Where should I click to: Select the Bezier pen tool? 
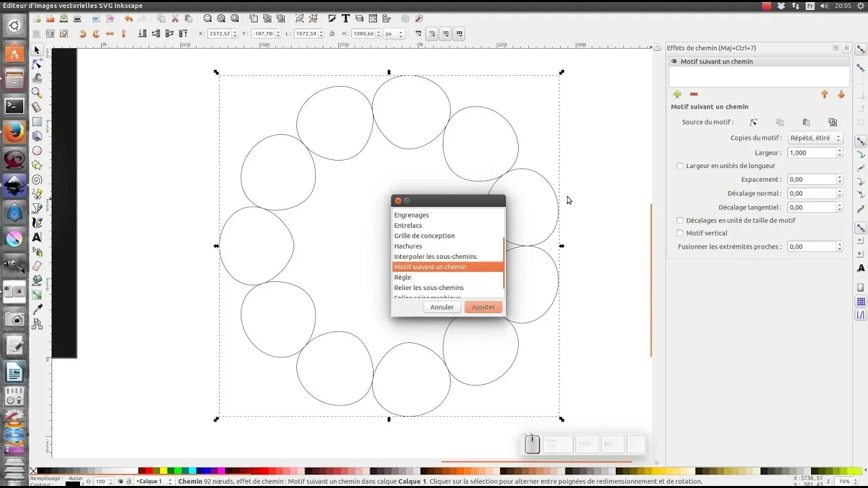tap(37, 208)
